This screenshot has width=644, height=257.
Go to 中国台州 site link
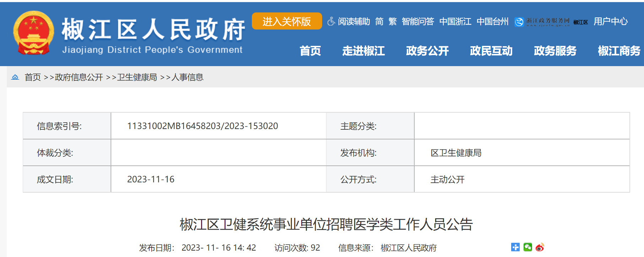point(492,22)
